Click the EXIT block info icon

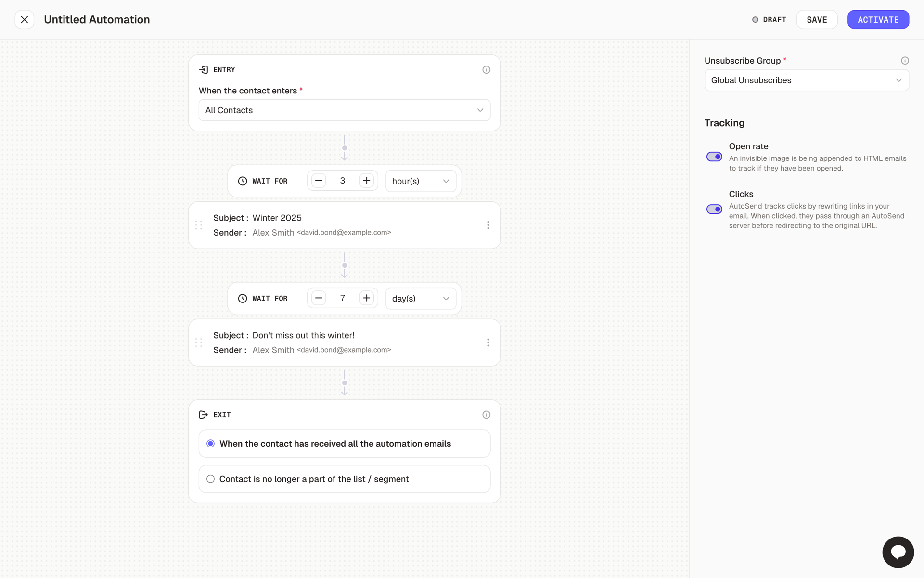pos(486,415)
